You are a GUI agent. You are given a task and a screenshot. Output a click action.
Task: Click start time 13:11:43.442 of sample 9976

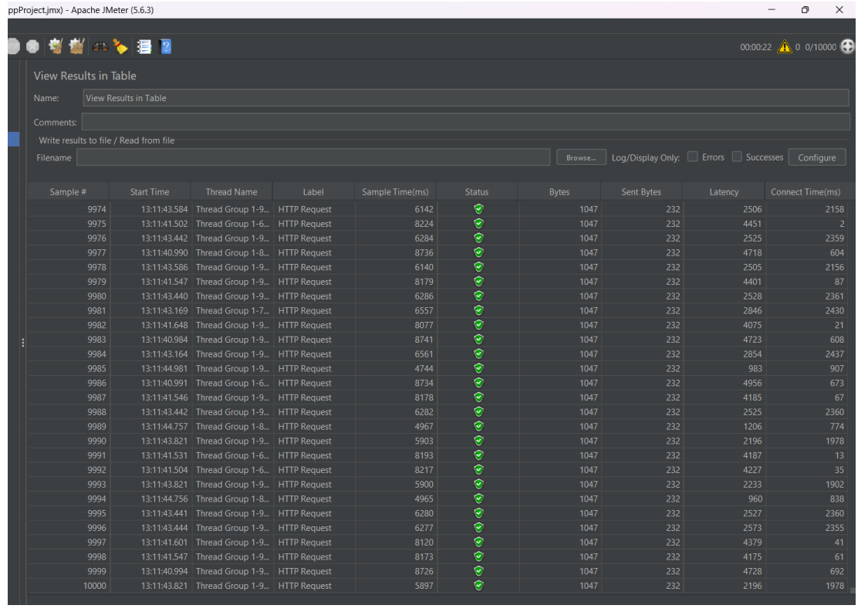tap(164, 238)
